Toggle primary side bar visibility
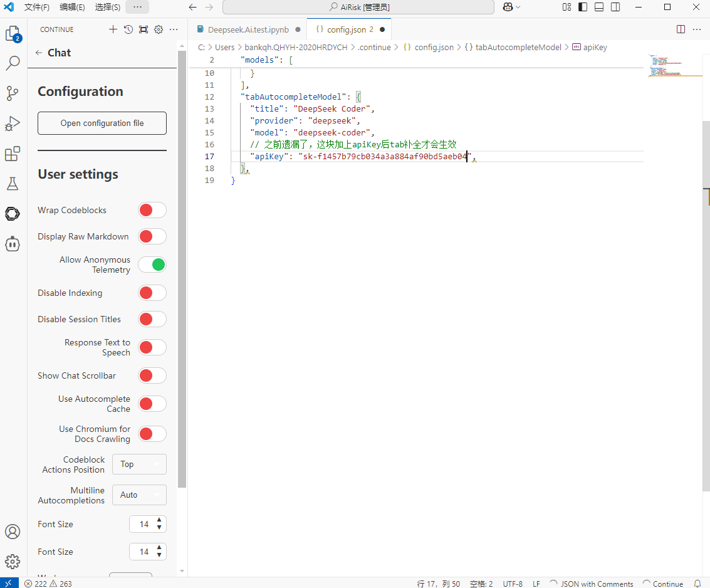This screenshot has width=710, height=588. coord(583,8)
